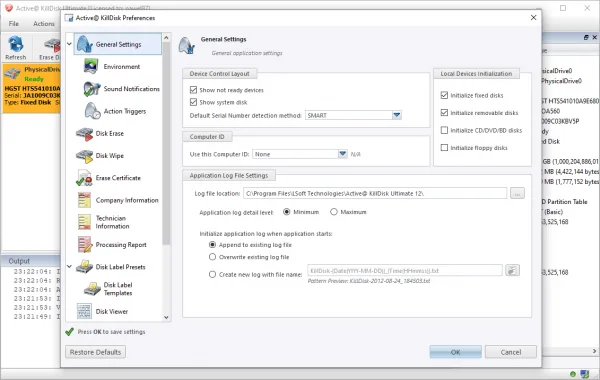
Task: Click the green status indicator in status bar
Action: 572,374
